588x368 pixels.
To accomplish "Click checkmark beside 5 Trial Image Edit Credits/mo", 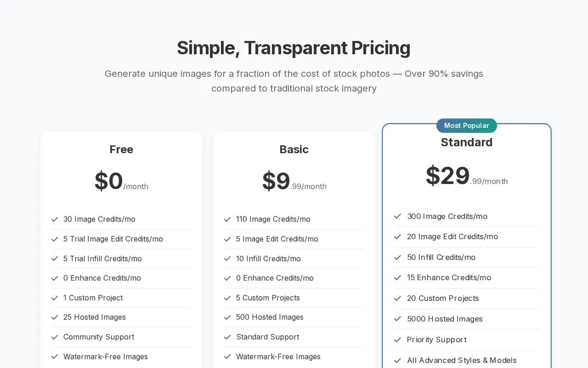I will point(55,239).
